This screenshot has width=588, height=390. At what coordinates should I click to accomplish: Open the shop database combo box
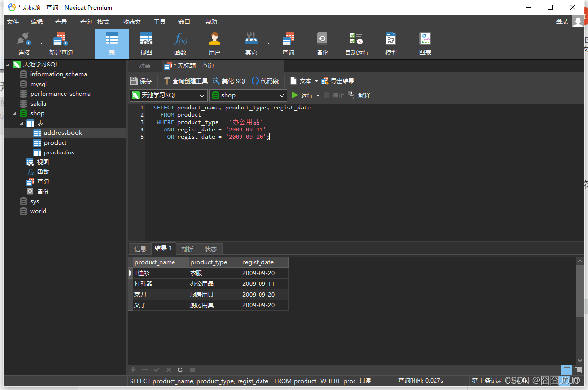point(248,95)
